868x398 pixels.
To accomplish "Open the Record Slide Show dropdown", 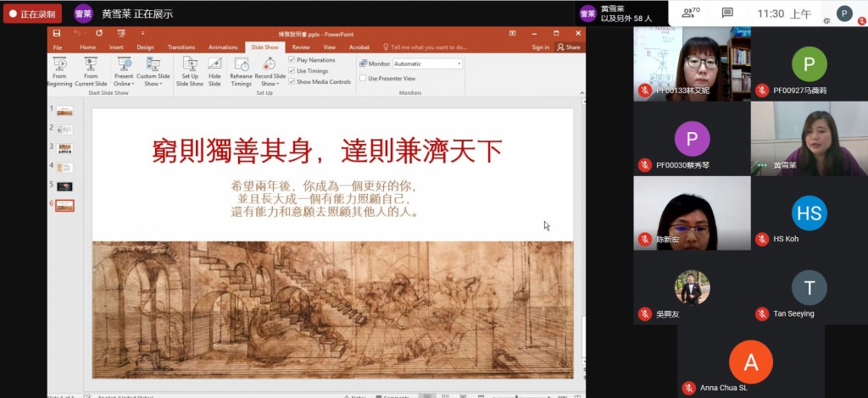I will [x=270, y=72].
